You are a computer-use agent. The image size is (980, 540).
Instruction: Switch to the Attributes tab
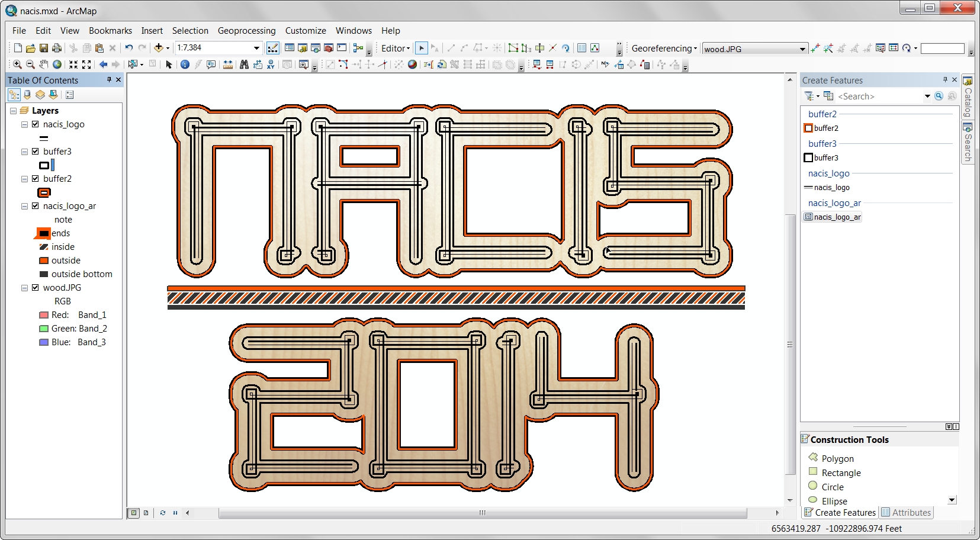click(x=906, y=513)
